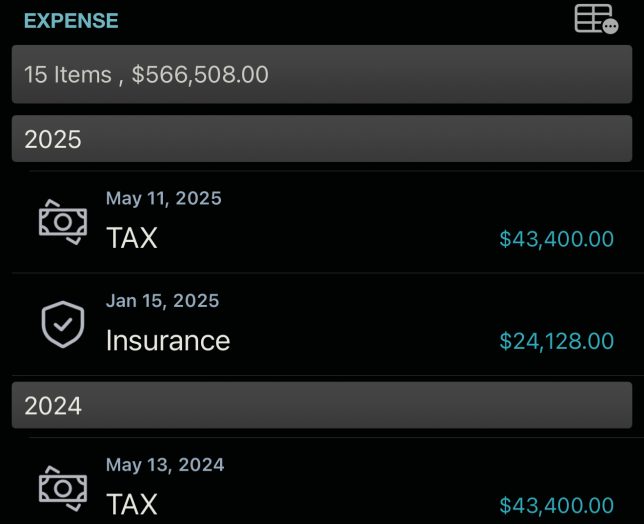Click the 15 Items summary bar
Image resolution: width=644 pixels, height=524 pixels.
tap(322, 74)
